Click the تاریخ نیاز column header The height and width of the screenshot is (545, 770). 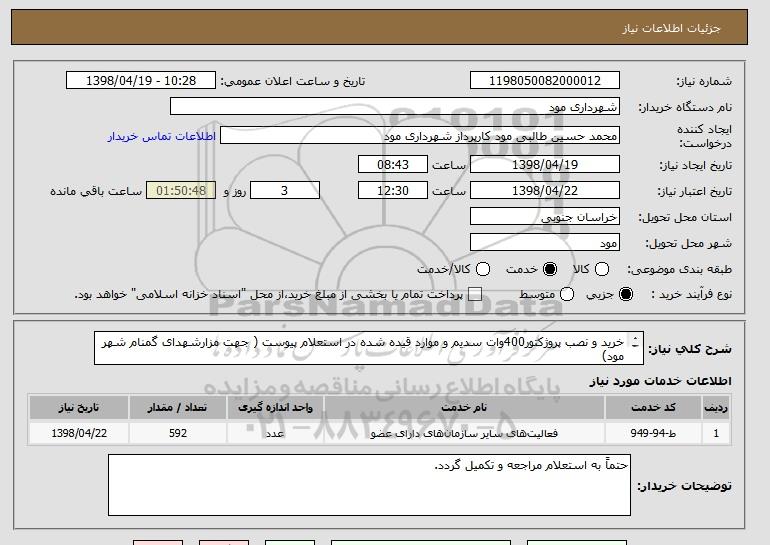pos(79,408)
